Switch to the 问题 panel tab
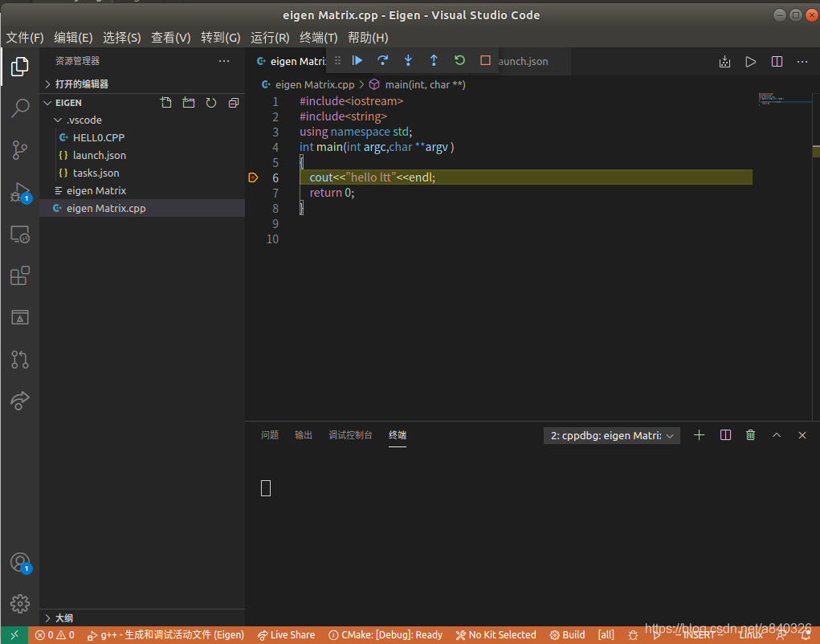 tap(270, 435)
